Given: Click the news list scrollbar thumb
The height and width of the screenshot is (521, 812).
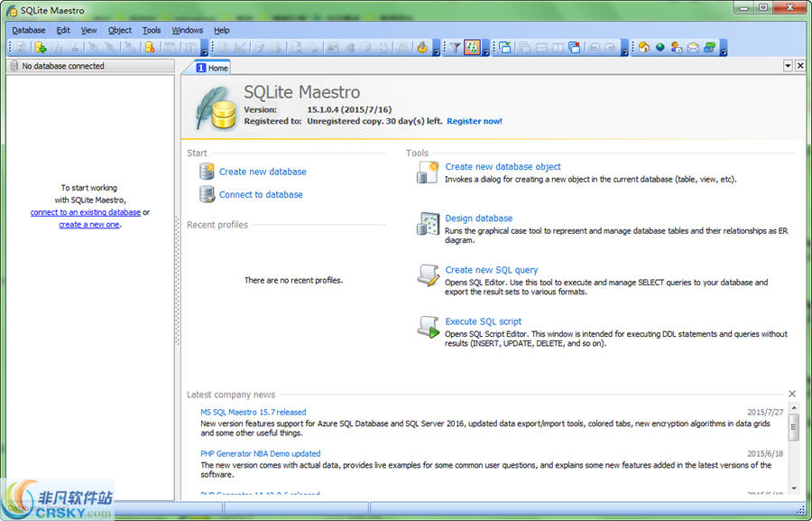Looking at the screenshot, I should tap(794, 427).
